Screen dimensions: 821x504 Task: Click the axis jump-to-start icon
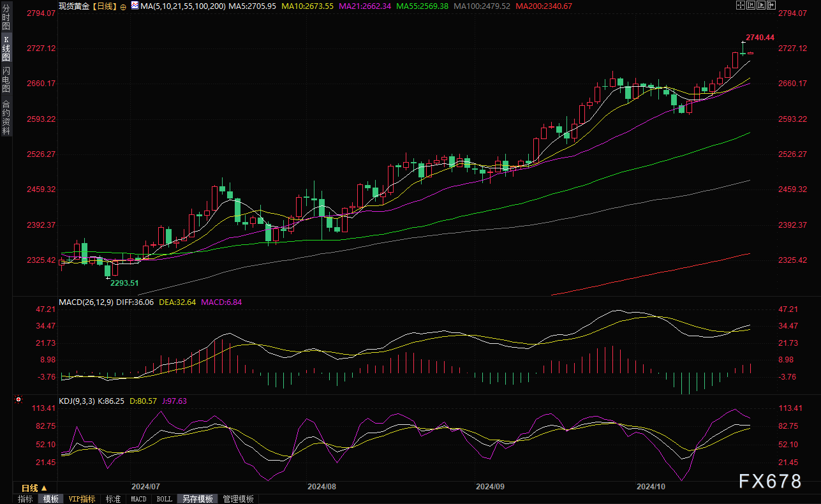751,5
